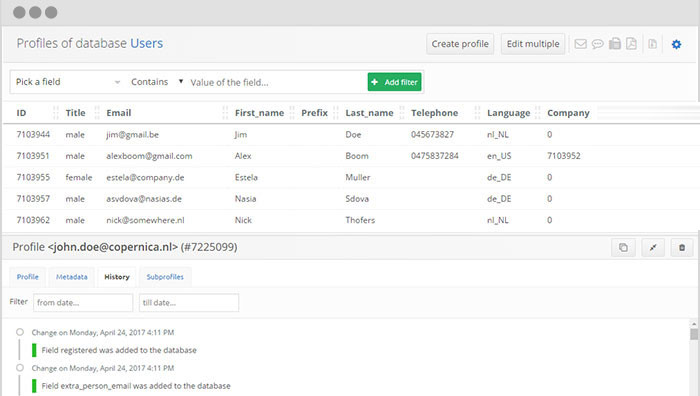Click the Language column header

pyautogui.click(x=508, y=113)
